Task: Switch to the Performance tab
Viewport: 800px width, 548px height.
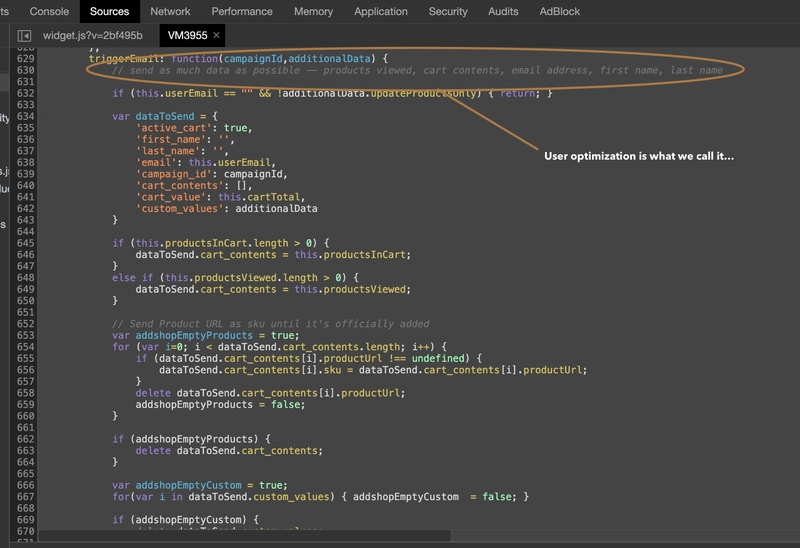Action: (x=242, y=11)
